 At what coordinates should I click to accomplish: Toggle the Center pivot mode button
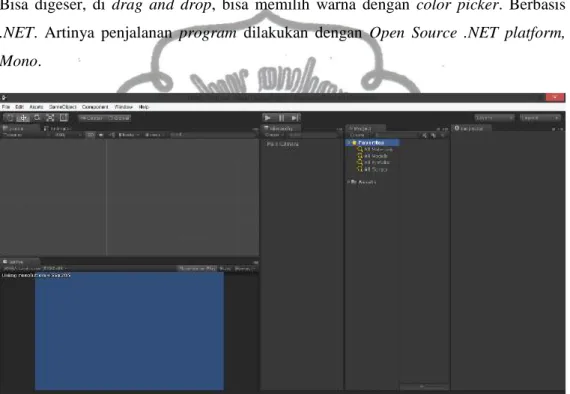tap(92, 118)
